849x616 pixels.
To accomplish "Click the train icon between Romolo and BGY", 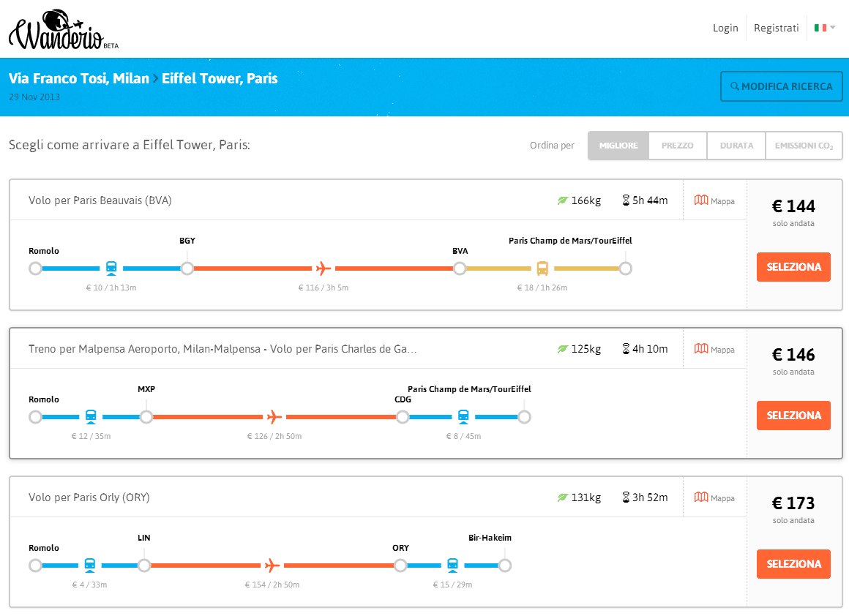I will point(111,268).
